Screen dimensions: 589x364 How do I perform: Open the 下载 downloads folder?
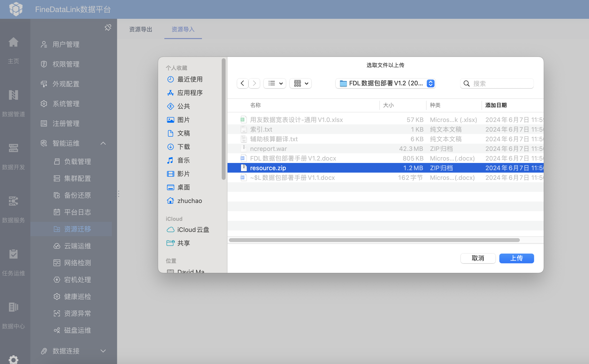click(183, 147)
